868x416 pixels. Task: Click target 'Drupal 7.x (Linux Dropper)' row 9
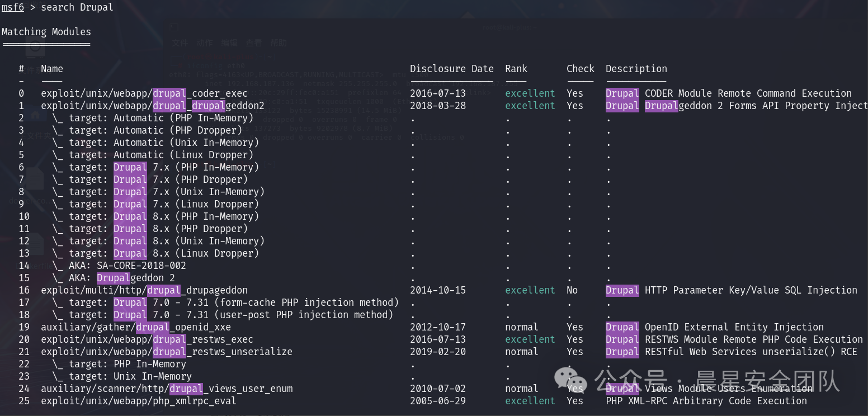coord(155,204)
